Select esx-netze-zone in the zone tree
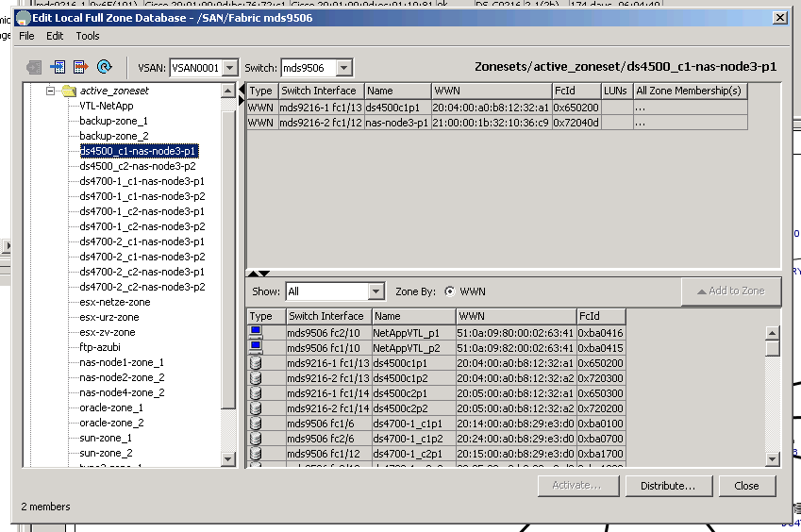The width and height of the screenshot is (801, 532). point(114,302)
